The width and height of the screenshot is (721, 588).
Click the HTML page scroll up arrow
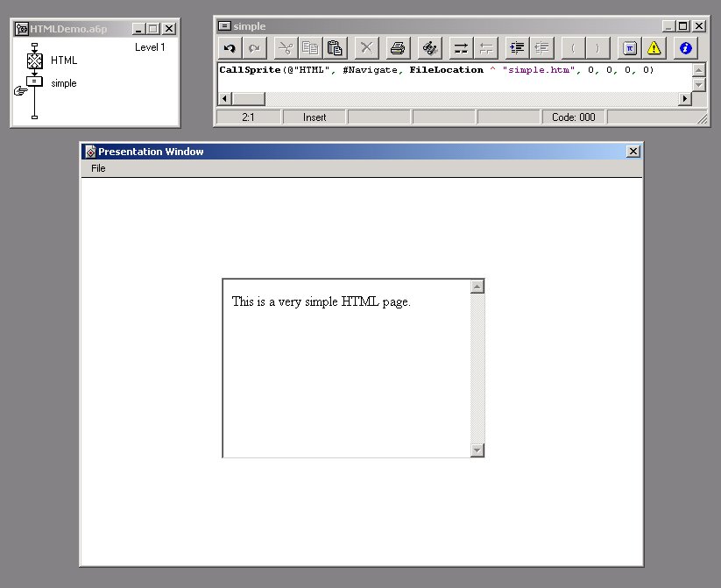click(x=477, y=287)
